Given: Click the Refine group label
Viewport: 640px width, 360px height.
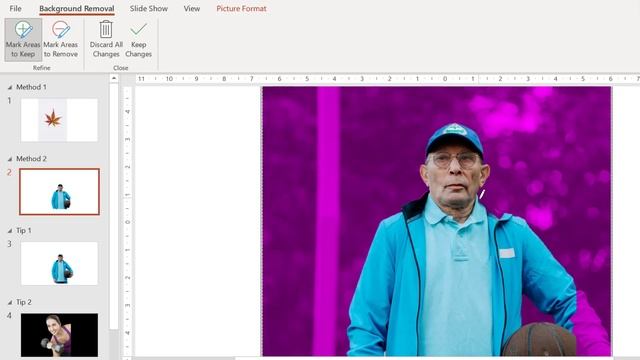Looking at the screenshot, I should [42, 68].
